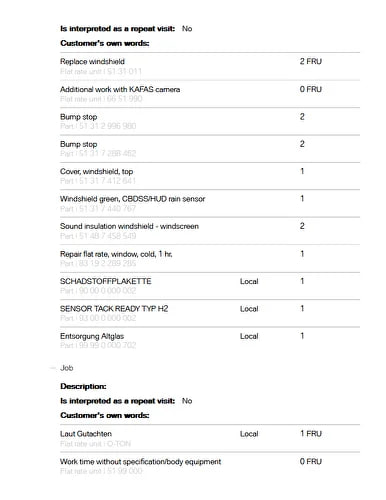
Task: Click part number 51 31 2 996 980
Action: click(x=98, y=126)
